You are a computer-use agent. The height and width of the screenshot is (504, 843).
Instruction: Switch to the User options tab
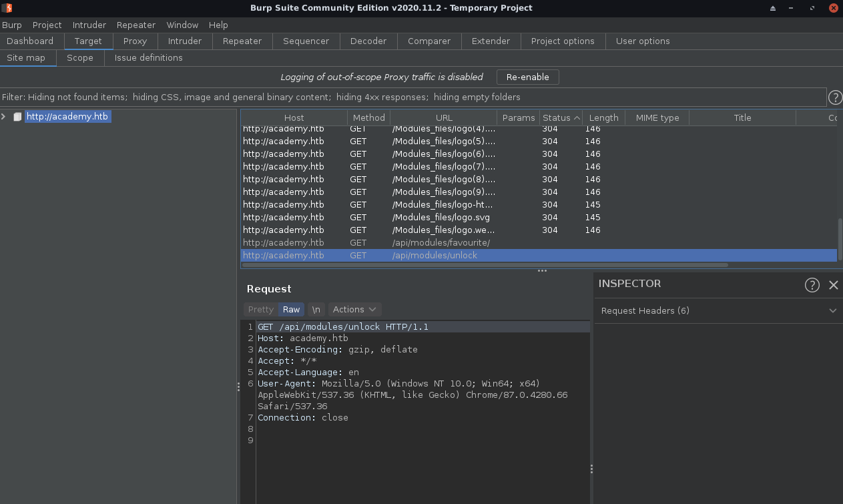[x=643, y=41]
